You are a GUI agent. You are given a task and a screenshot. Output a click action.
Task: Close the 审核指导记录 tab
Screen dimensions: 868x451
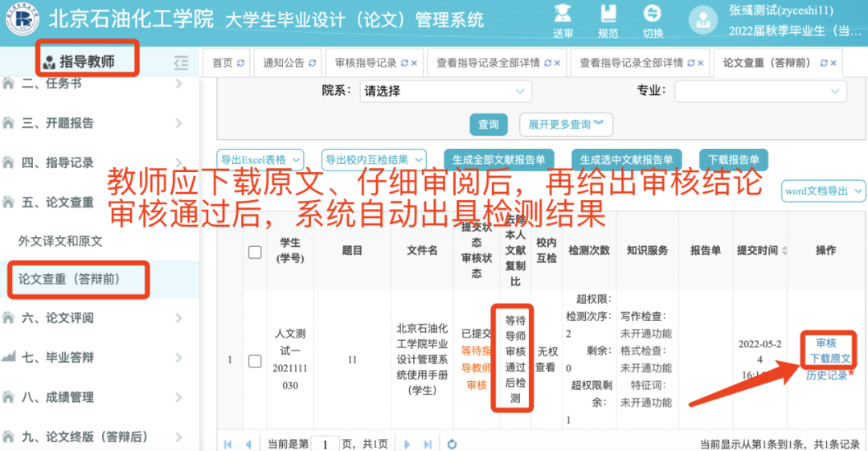415,63
